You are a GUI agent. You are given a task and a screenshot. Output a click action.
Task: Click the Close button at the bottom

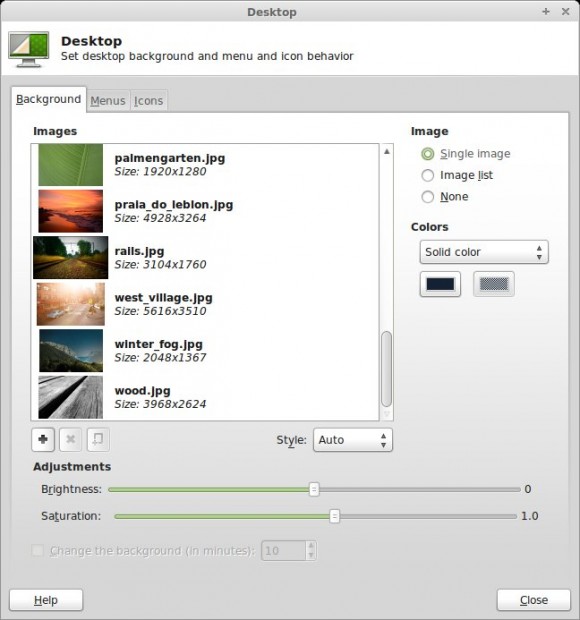534,600
